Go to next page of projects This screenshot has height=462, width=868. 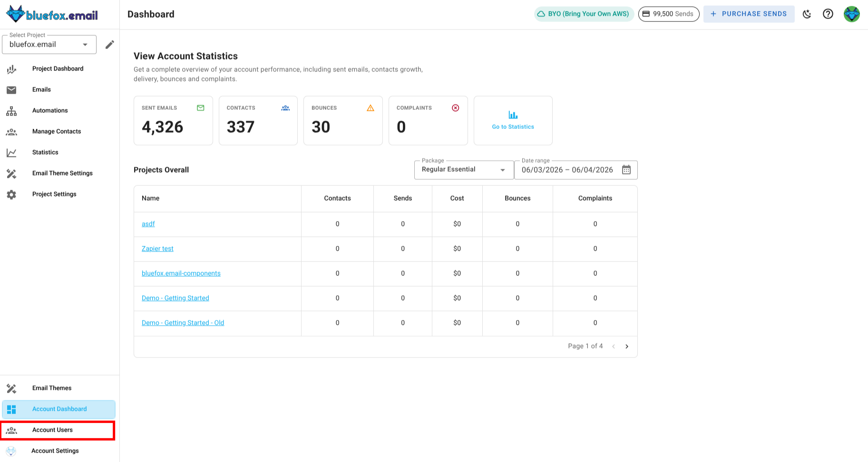[627, 346]
